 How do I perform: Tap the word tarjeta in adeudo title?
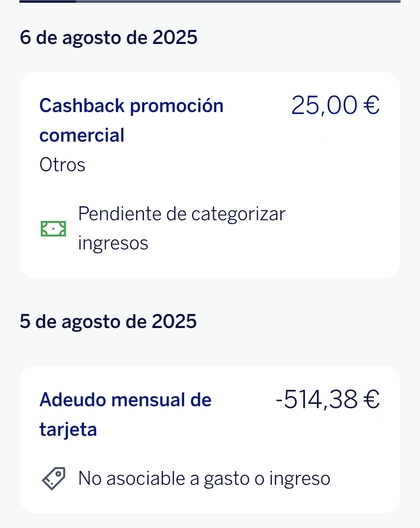pyautogui.click(x=68, y=430)
